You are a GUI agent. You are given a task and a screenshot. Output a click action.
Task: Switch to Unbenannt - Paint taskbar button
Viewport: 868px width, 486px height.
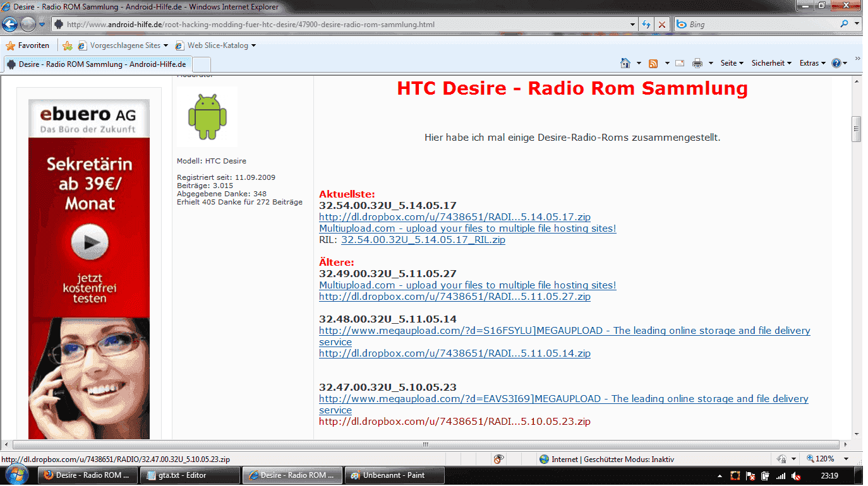click(x=395, y=475)
